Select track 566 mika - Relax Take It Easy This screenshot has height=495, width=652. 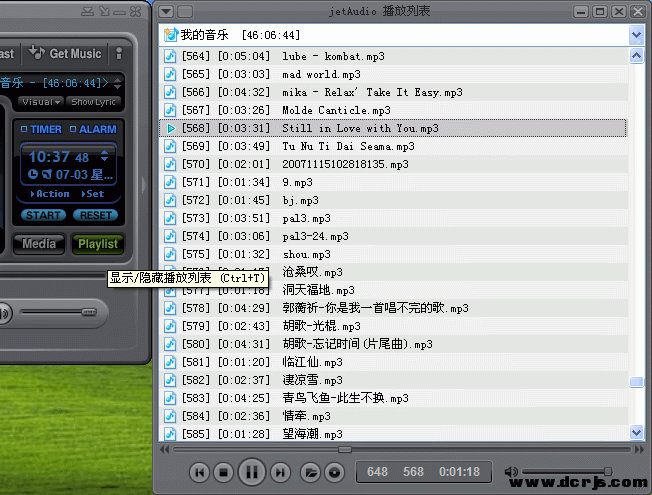pyautogui.click(x=372, y=92)
